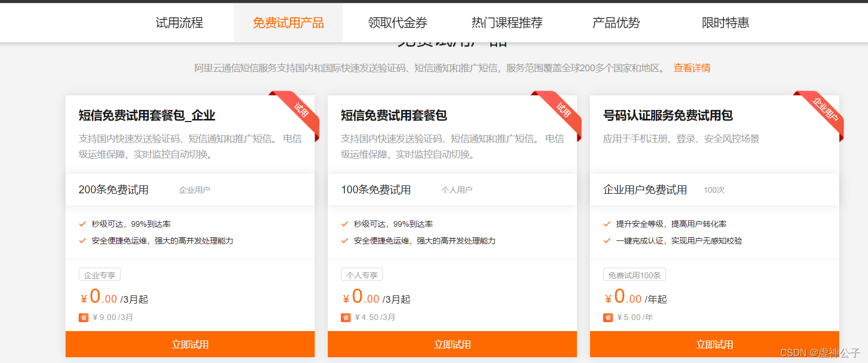Click the ¥9.00/3月 original price
The image size is (868, 363).
113,317
